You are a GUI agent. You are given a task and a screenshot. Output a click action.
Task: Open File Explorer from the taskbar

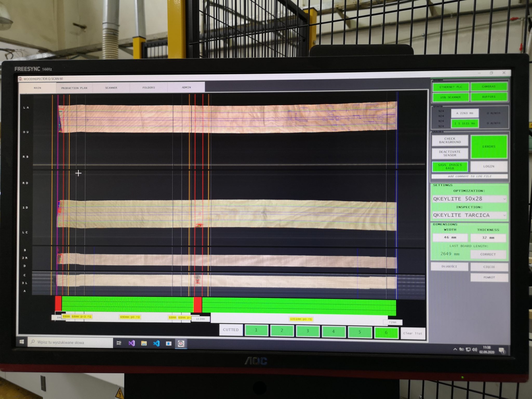144,343
